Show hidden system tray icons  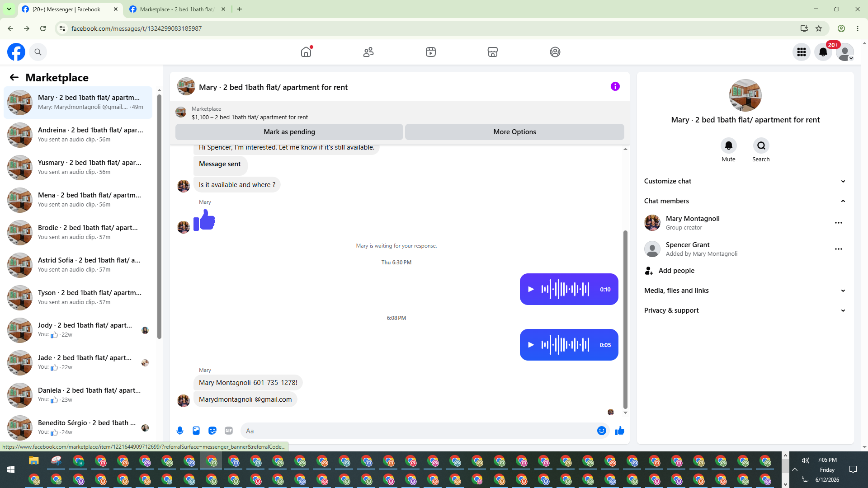coord(795,469)
